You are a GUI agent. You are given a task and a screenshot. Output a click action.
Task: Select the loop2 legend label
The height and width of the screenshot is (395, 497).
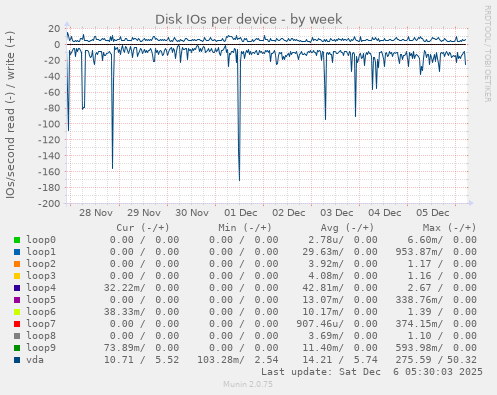coord(41,264)
